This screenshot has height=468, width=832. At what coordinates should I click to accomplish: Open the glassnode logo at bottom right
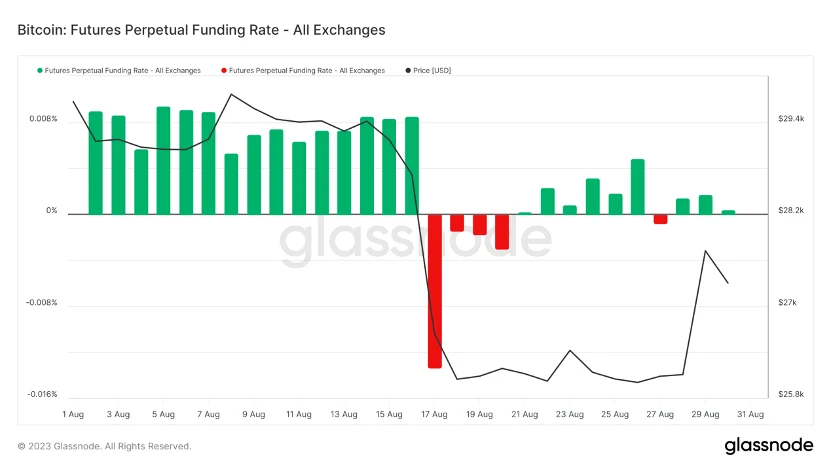click(767, 446)
